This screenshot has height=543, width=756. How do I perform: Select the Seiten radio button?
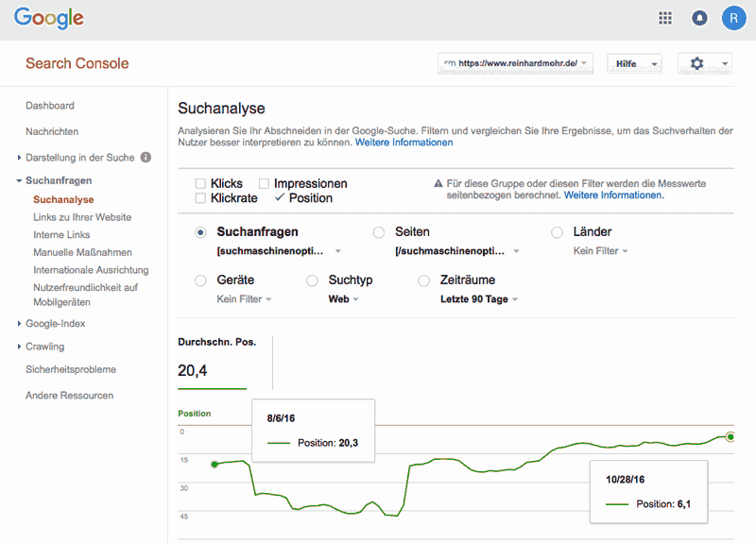coord(379,231)
